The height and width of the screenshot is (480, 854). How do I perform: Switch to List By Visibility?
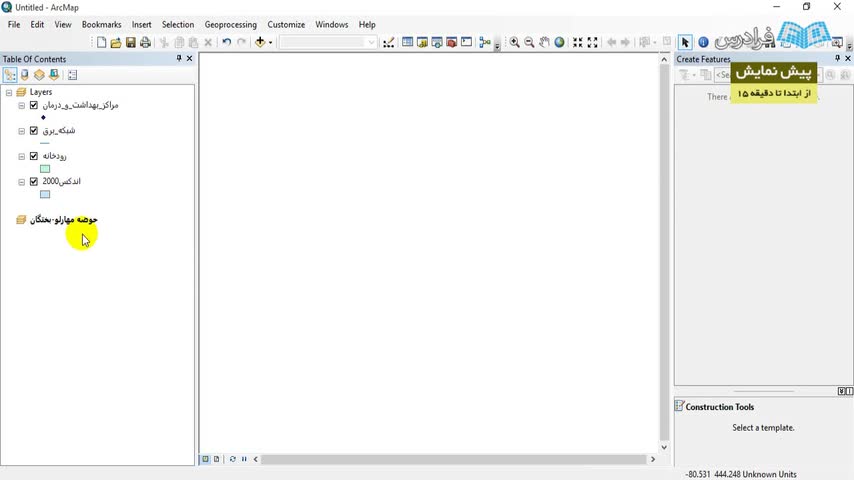39,75
